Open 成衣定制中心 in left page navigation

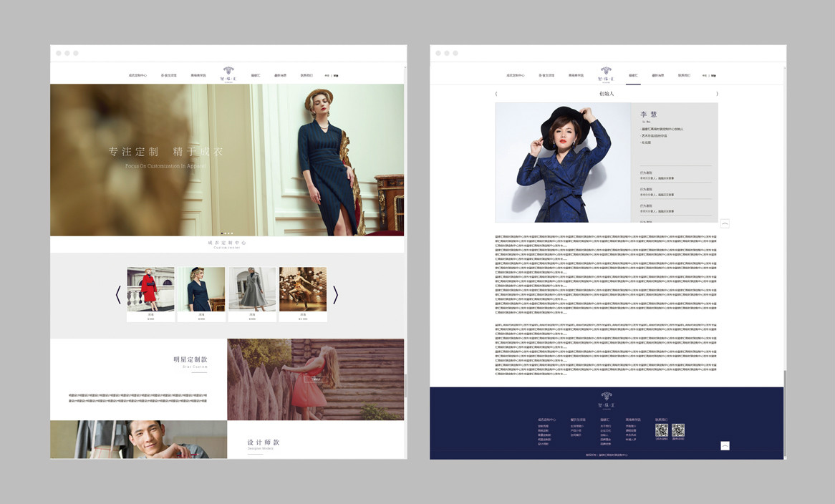137,75
